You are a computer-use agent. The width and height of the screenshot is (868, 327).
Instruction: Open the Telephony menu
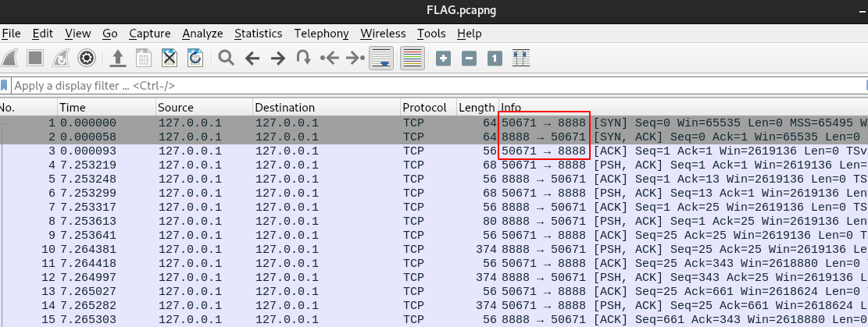(x=321, y=34)
